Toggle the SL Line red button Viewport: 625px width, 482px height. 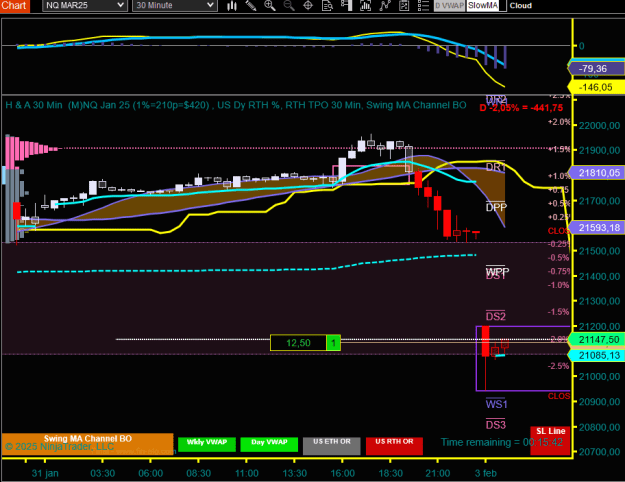tap(550, 441)
